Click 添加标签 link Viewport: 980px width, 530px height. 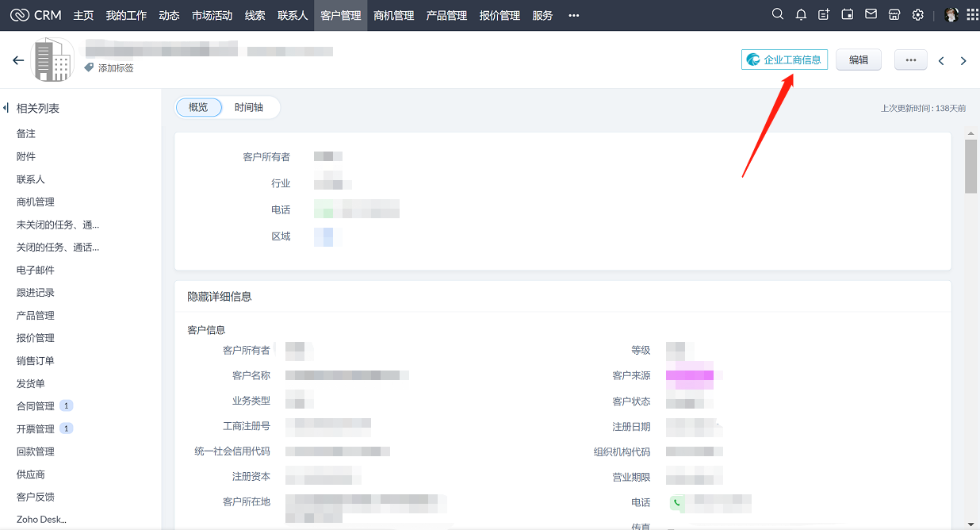[116, 68]
